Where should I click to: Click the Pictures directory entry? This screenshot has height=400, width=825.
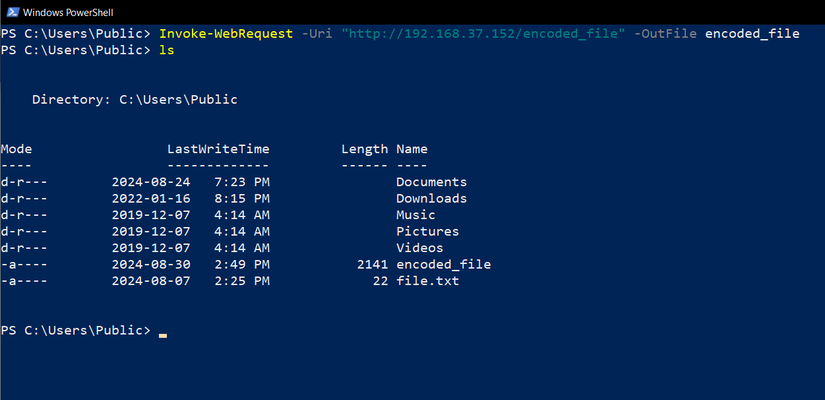pyautogui.click(x=427, y=231)
